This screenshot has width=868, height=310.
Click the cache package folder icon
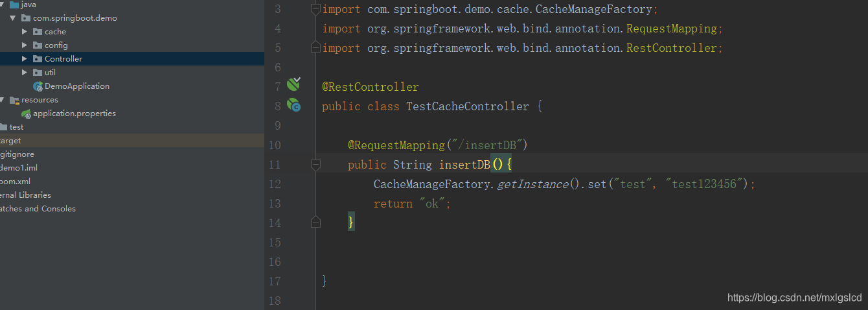click(x=38, y=32)
